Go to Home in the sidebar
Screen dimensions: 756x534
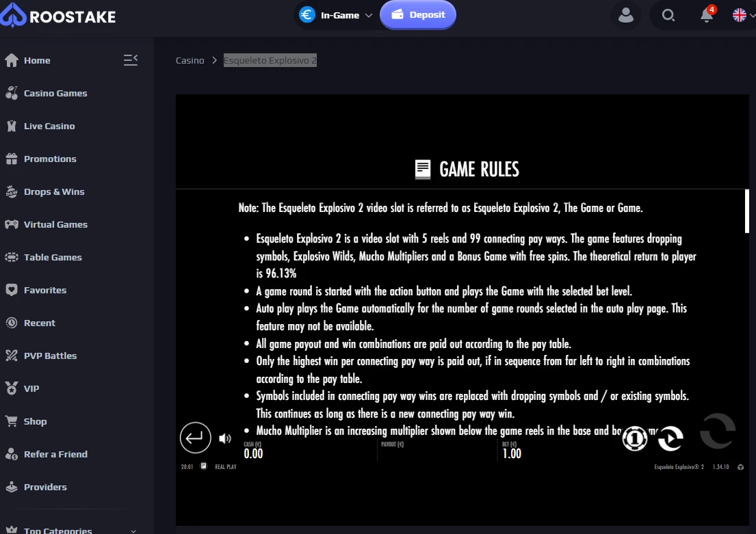[37, 60]
